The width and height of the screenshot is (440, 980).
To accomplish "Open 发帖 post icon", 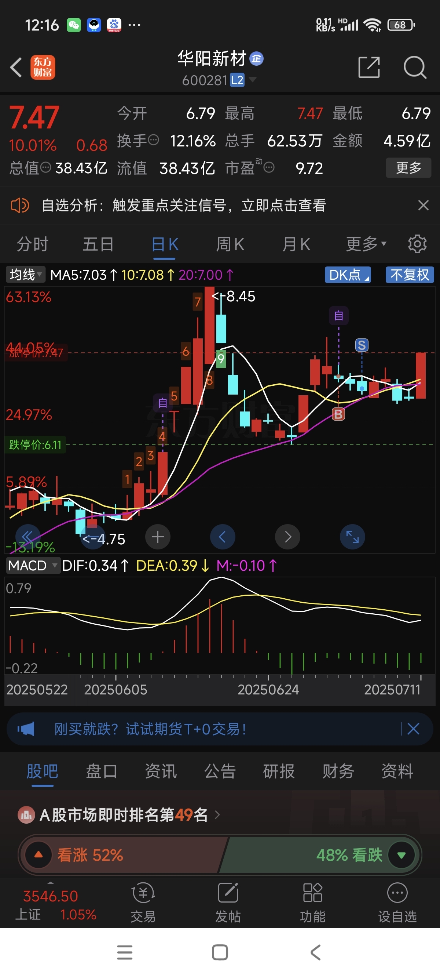I will click(x=228, y=903).
